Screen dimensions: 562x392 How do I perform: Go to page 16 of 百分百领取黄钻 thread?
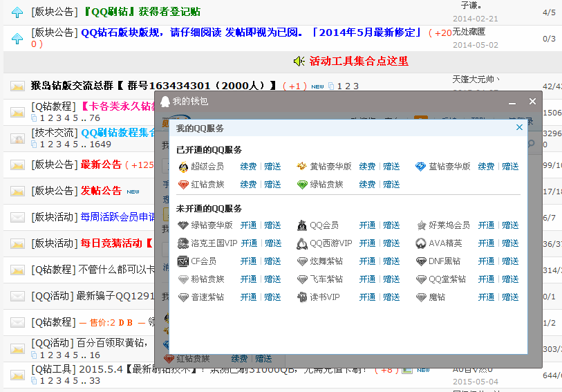(95, 355)
